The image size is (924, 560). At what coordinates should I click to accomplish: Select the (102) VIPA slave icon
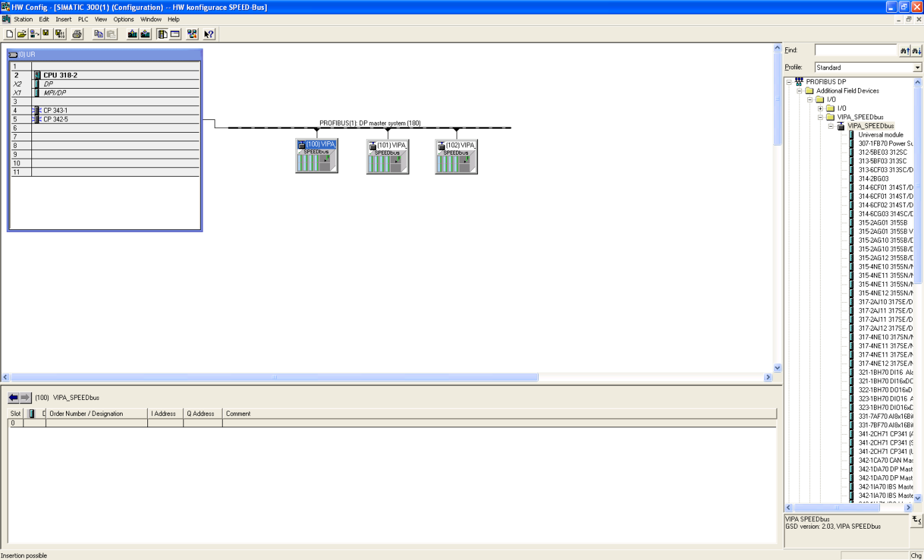457,157
